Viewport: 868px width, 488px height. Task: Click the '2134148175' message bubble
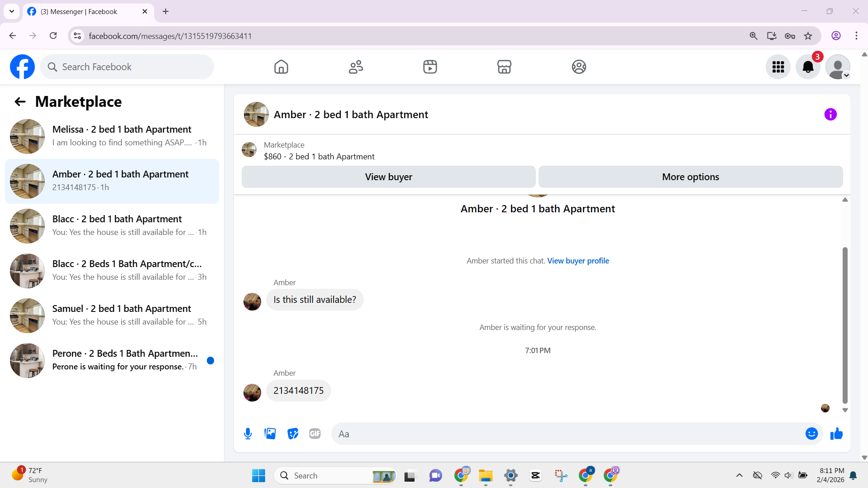pyautogui.click(x=298, y=391)
